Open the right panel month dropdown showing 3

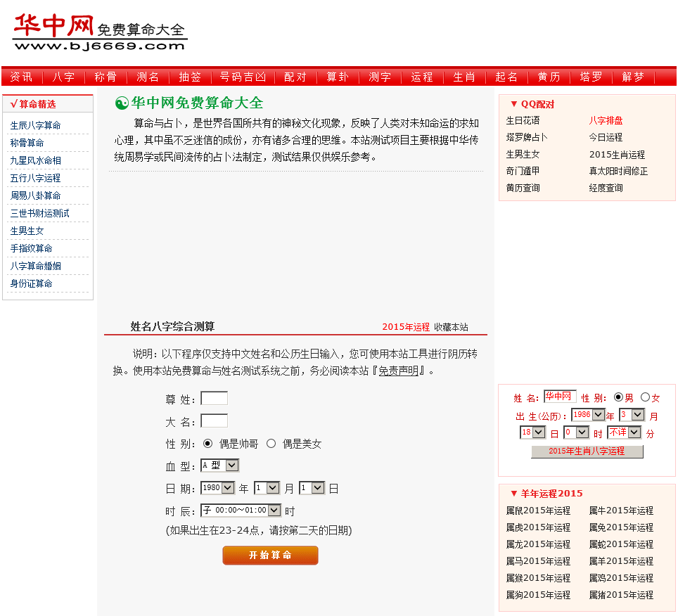coord(632,415)
